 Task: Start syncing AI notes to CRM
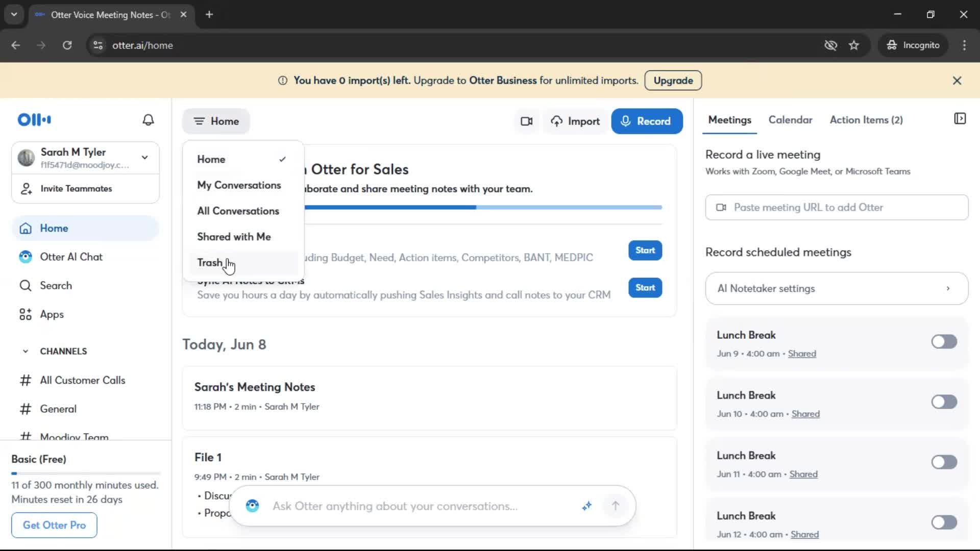tap(645, 288)
